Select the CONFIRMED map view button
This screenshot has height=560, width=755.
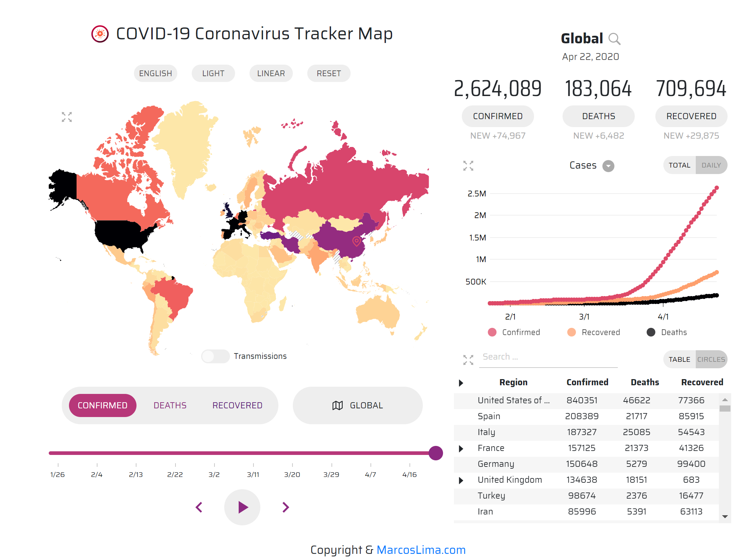coord(102,405)
